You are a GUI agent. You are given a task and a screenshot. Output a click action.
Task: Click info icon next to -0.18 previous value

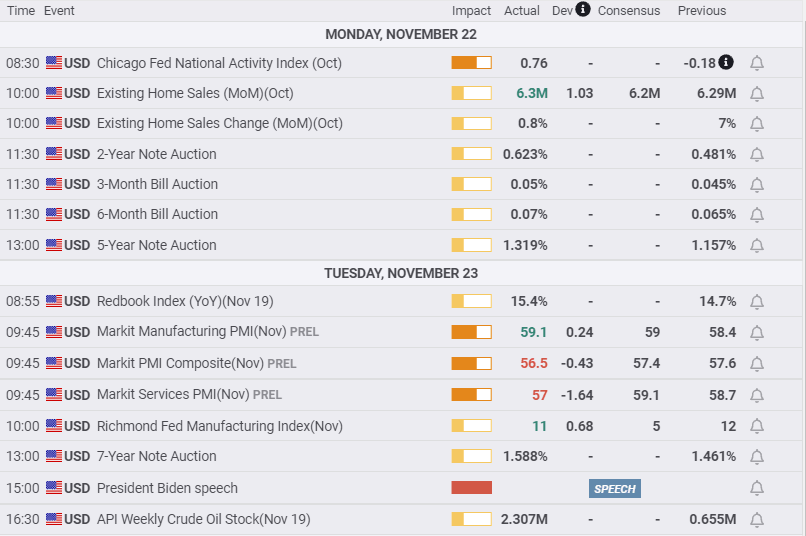(x=726, y=62)
